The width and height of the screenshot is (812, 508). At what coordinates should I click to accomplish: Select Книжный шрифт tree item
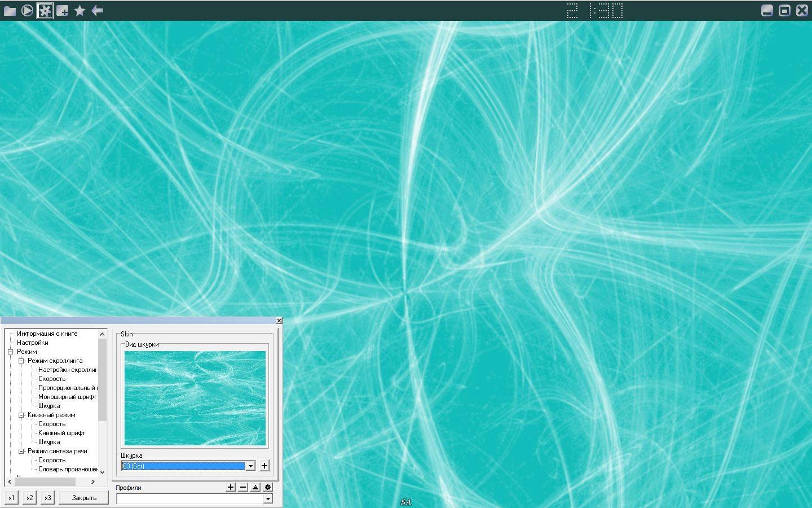(x=61, y=433)
